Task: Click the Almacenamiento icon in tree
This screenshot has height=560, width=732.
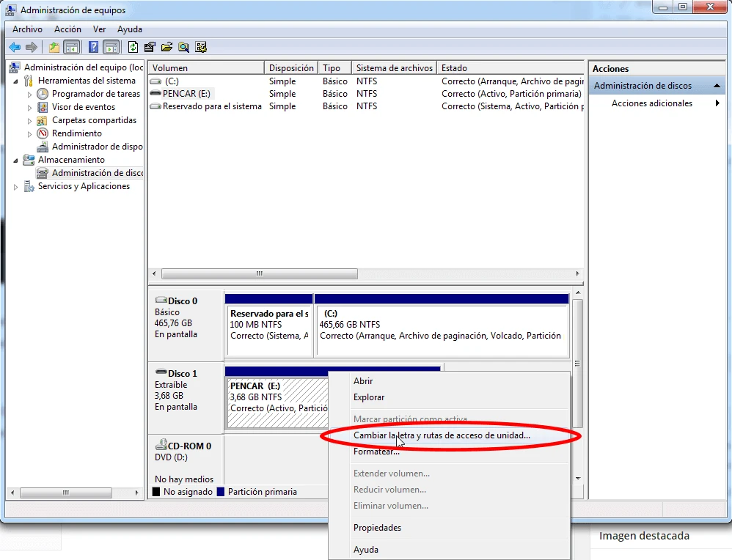Action: [x=29, y=160]
